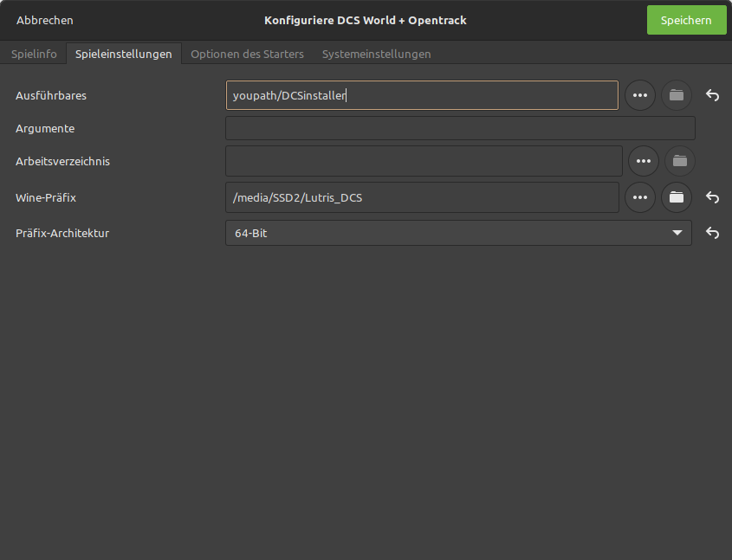This screenshot has height=560, width=732.
Task: Click the Arbeitsverzeichnis label
Action: (62, 161)
